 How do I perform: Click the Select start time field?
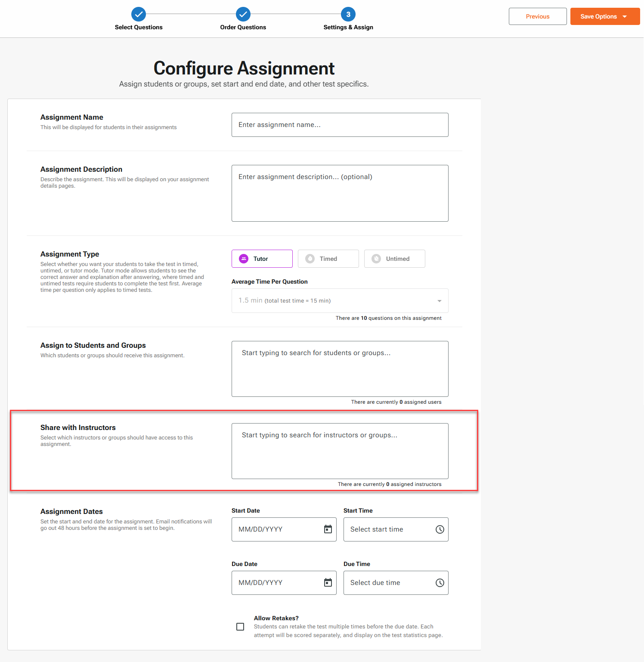(387, 529)
